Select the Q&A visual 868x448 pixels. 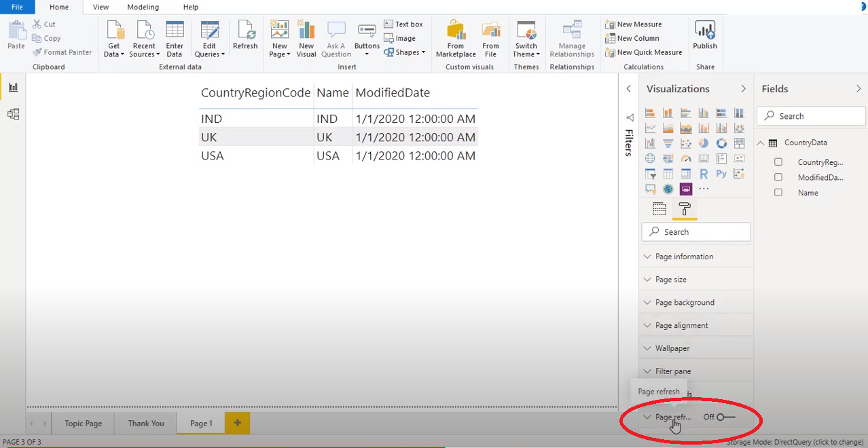coord(650,189)
